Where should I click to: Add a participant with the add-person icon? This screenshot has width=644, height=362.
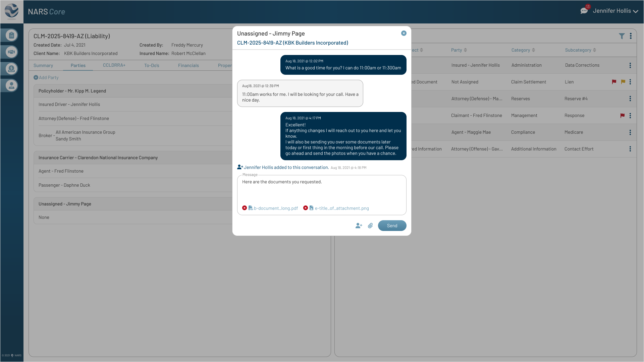[x=359, y=226]
